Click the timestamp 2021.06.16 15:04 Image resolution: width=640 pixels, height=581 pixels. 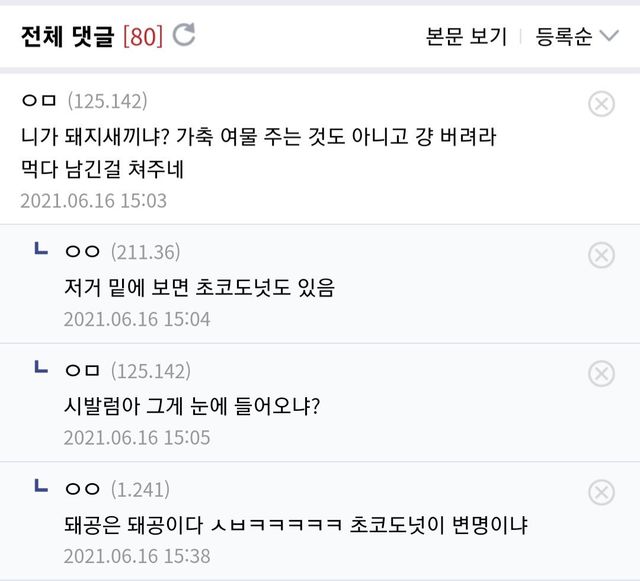tap(137, 320)
